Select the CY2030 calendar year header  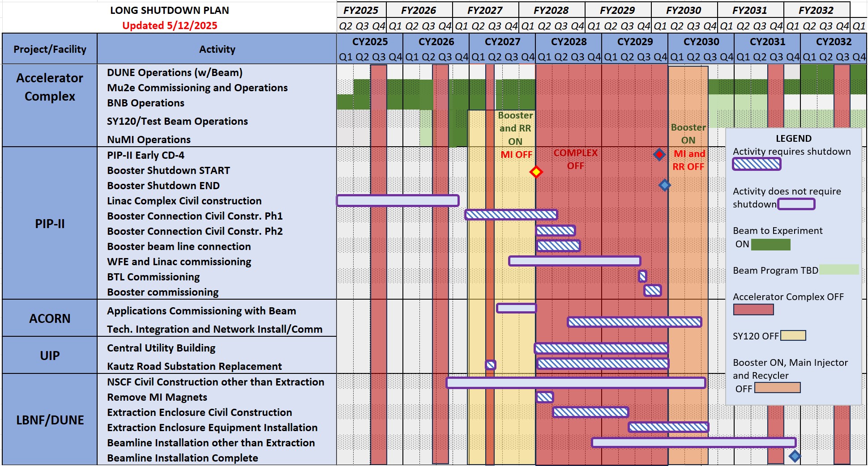pyautogui.click(x=701, y=42)
